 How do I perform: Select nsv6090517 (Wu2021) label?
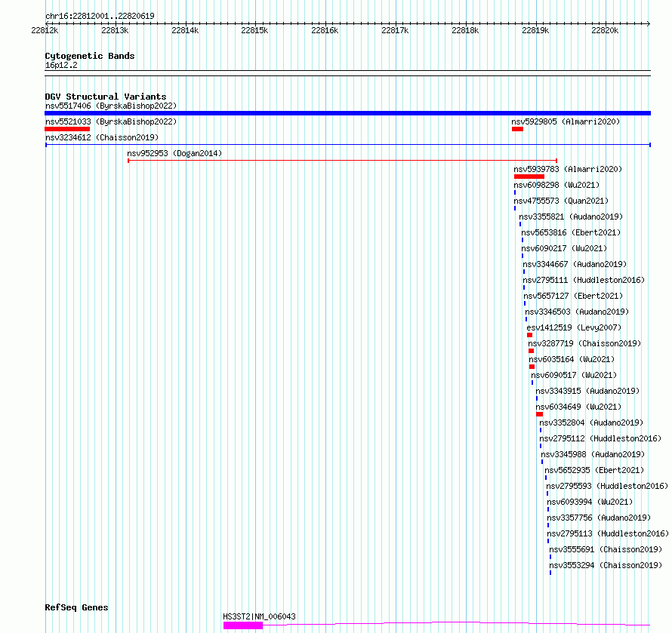pyautogui.click(x=574, y=375)
